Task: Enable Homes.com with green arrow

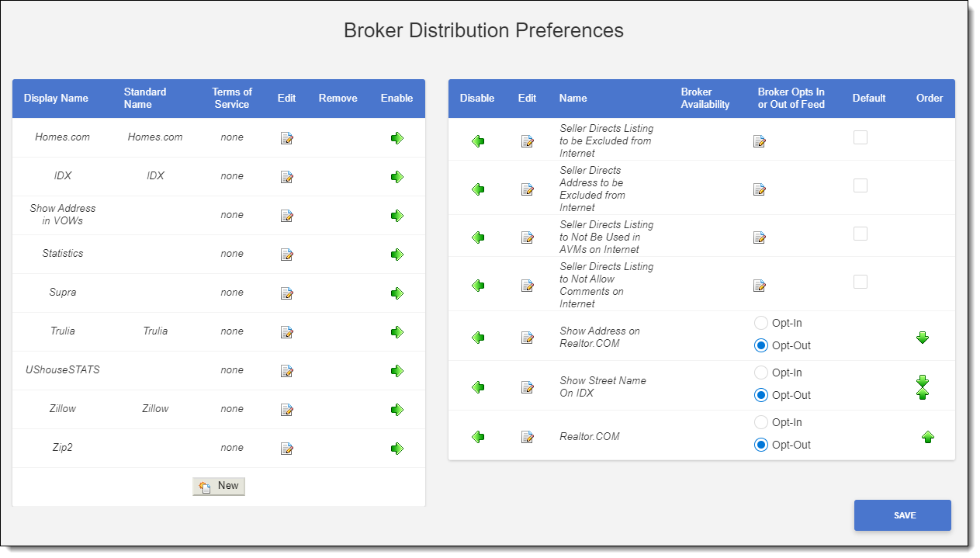Action: pyautogui.click(x=397, y=138)
